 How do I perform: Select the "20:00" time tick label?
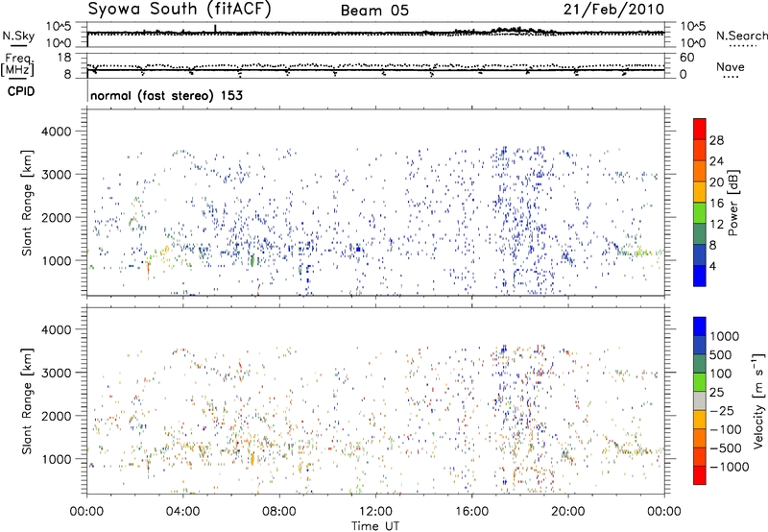click(567, 512)
